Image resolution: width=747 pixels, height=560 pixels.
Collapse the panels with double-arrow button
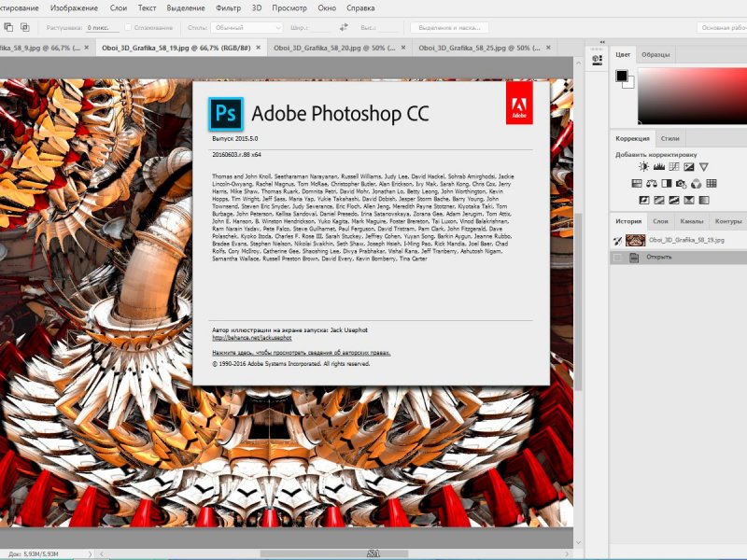[602, 42]
